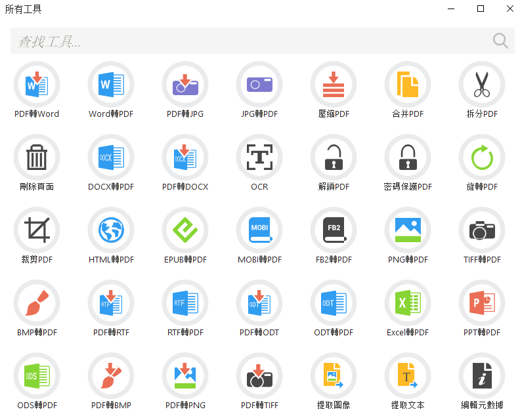520x420 pixels.
Task: Select the Excel轉PDF spreadsheet icon
Action: (408, 303)
